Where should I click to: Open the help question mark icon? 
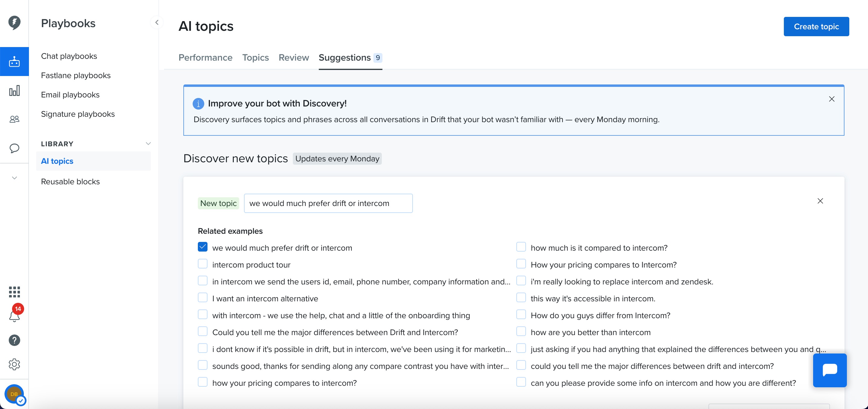pos(14,340)
